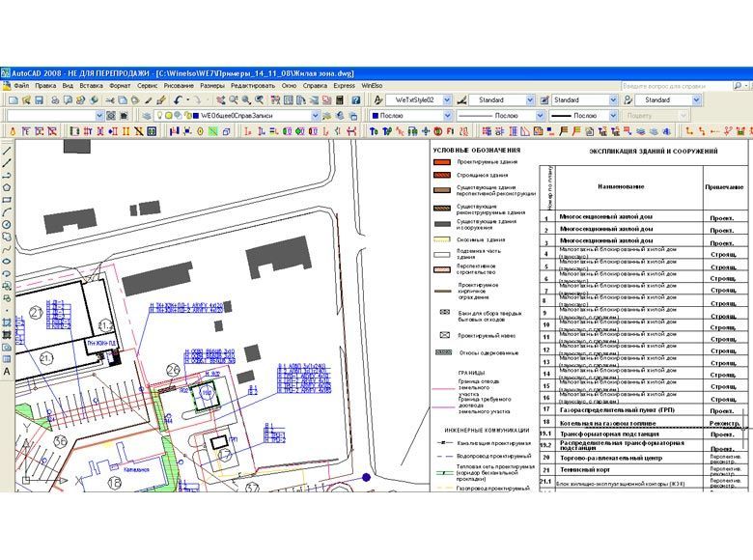Undo the last action via toolbar arrow

(179, 99)
